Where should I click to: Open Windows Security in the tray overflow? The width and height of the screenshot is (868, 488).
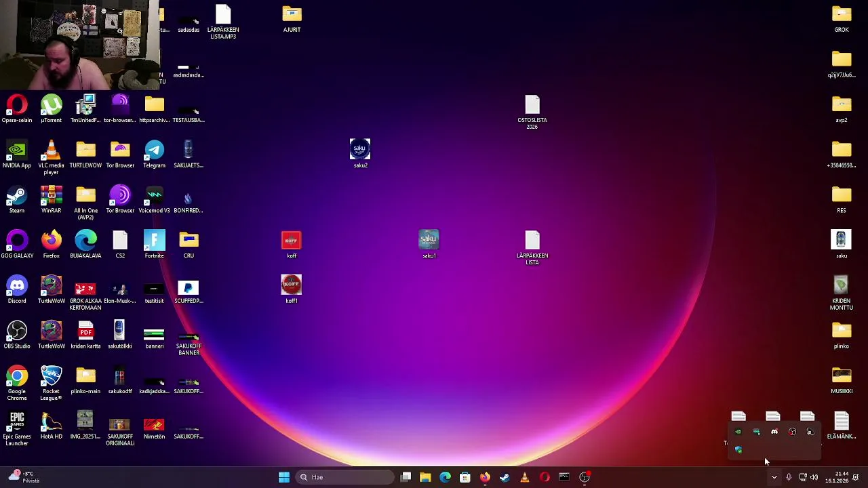pos(738,449)
